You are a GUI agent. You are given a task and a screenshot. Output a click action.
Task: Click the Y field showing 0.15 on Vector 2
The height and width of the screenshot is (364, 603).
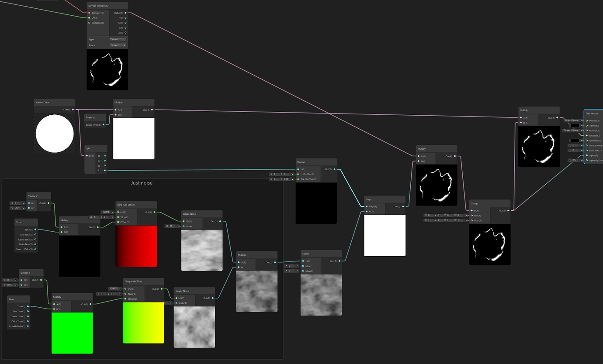tap(10, 285)
